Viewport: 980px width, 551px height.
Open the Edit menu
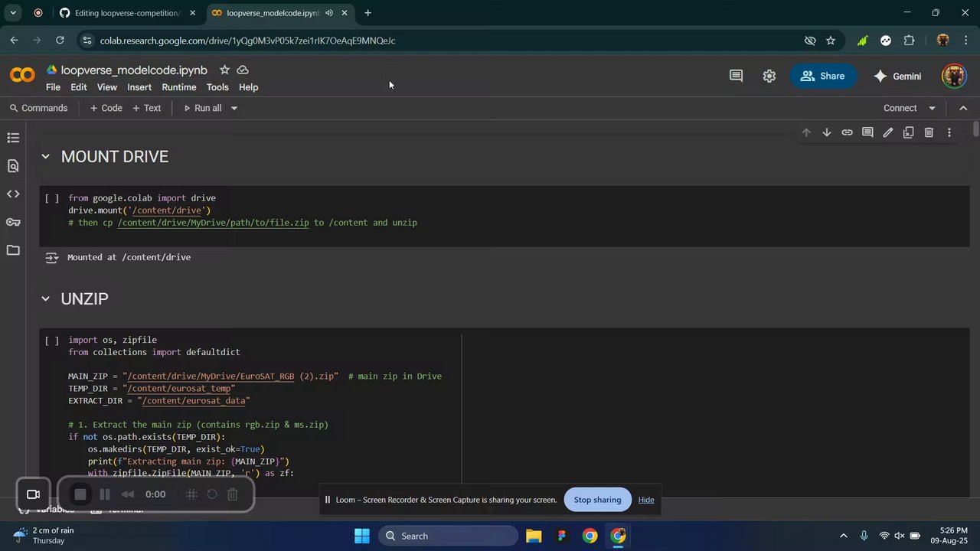point(79,87)
